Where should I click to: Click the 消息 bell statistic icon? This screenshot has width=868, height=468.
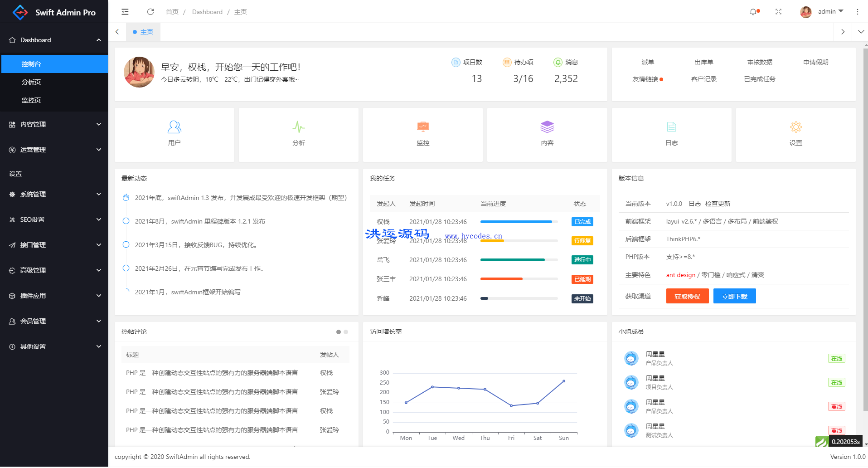[558, 62]
